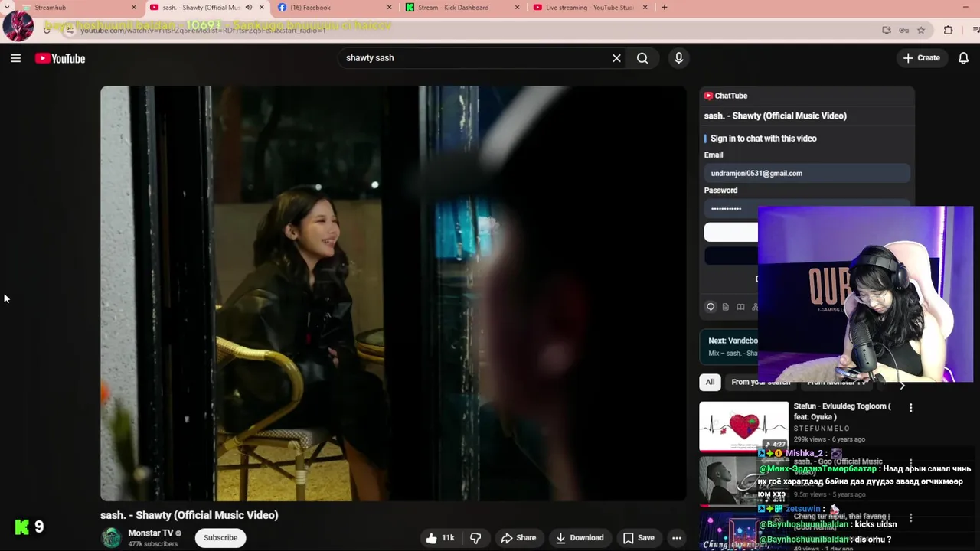Screen dimensions: 980x551
Task: Click the Shawty video player to pause
Action: [x=393, y=293]
